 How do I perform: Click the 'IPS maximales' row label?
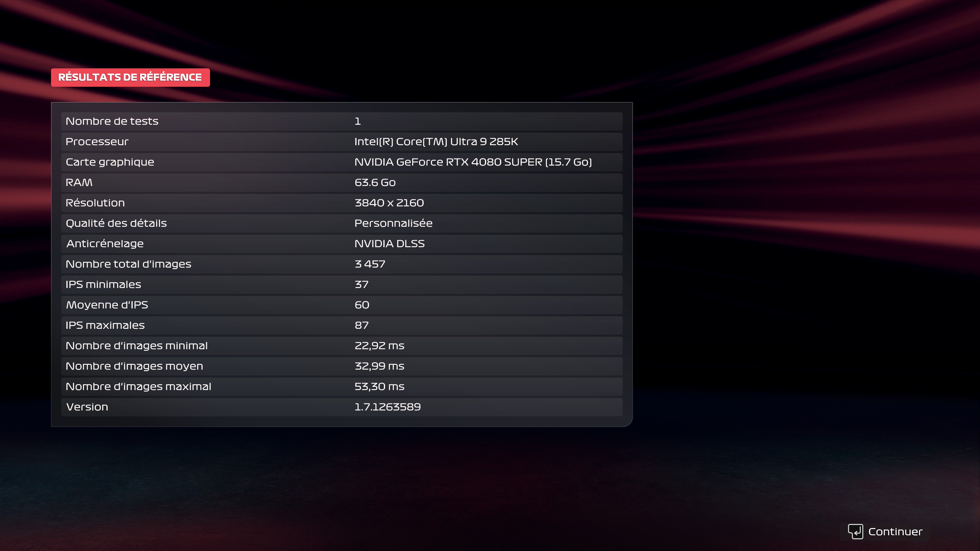(105, 325)
